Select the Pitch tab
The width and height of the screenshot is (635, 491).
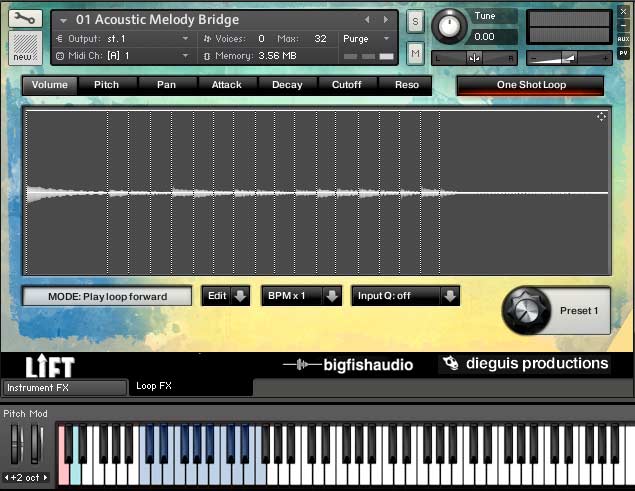(107, 85)
